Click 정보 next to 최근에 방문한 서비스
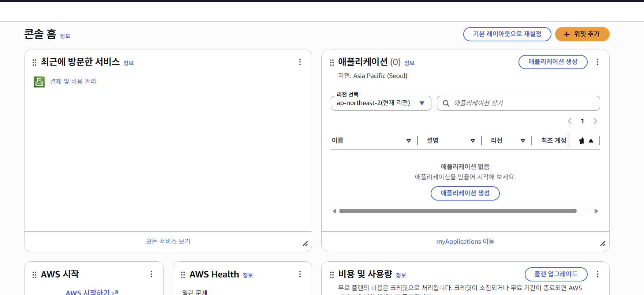Image resolution: width=644 pixels, height=295 pixels. click(x=128, y=63)
